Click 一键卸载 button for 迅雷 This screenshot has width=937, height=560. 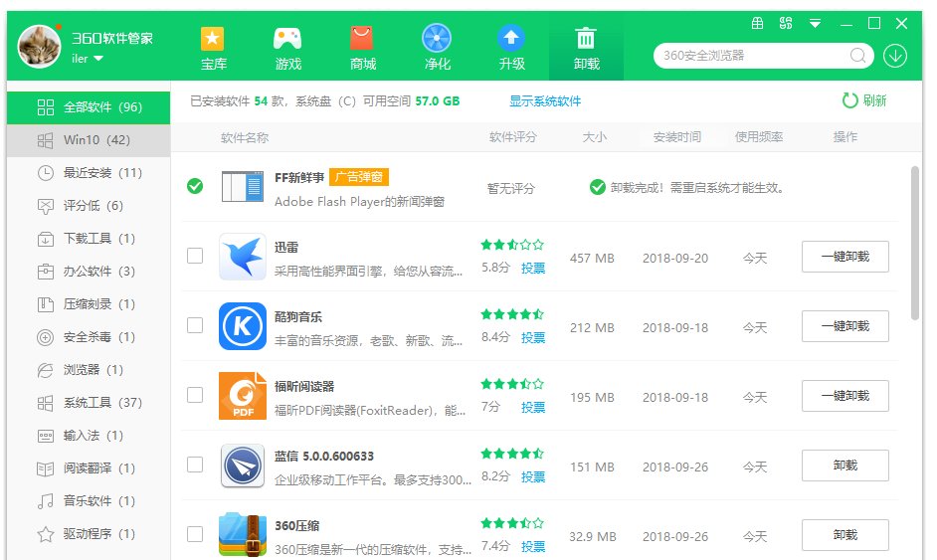pos(844,257)
